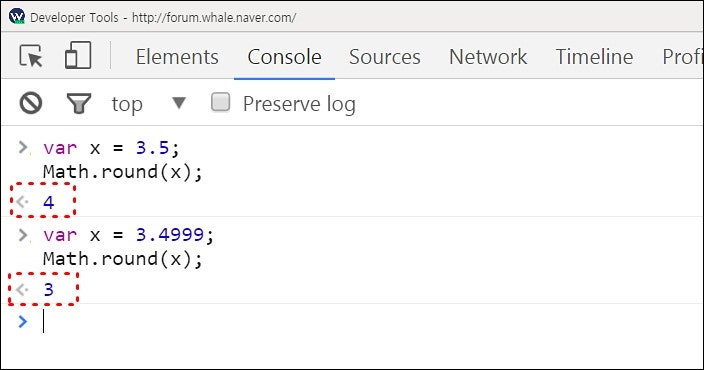Enable the Preserve log checkbox
Screen dimensions: 704x370
tap(220, 102)
